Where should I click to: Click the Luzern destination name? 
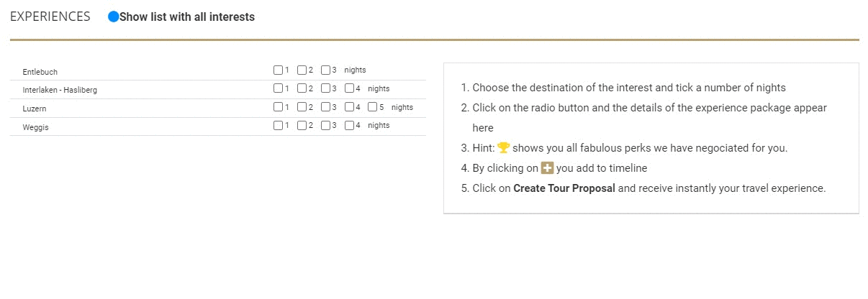35,109
